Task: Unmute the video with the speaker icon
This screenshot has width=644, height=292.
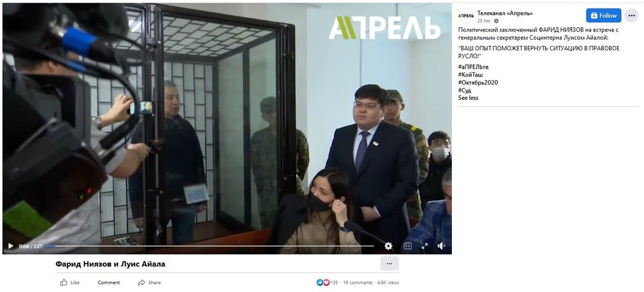Action: click(x=442, y=246)
